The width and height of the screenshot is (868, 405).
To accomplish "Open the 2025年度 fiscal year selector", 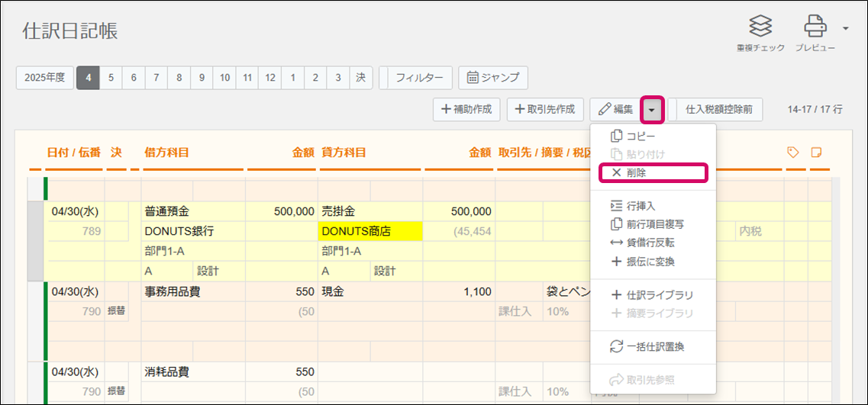I will 45,77.
